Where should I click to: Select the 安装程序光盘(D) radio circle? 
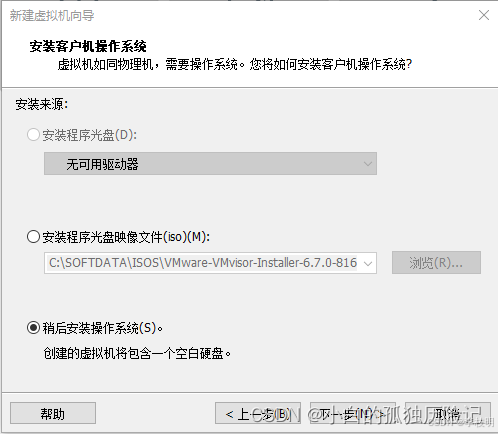pos(33,135)
